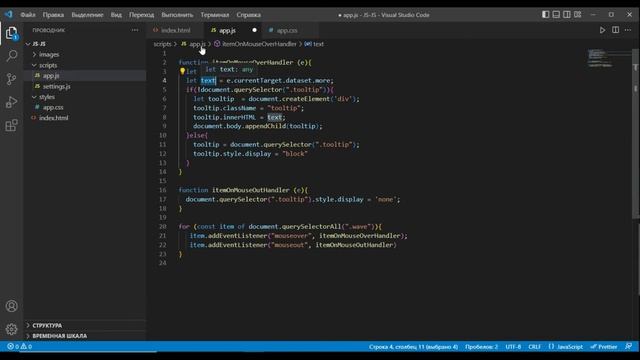The height and width of the screenshot is (360, 640).
Task: Open the Explorer view in activity bar
Action: 11,33
